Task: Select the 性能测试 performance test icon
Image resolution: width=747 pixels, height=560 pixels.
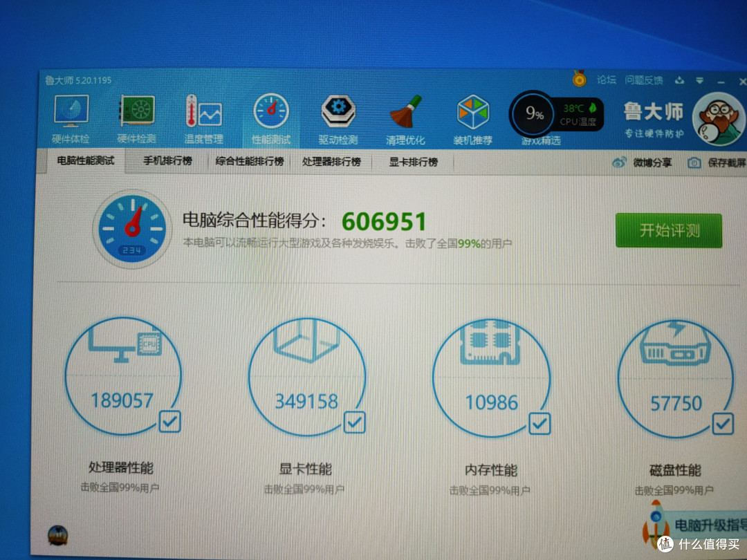Action: (271, 111)
